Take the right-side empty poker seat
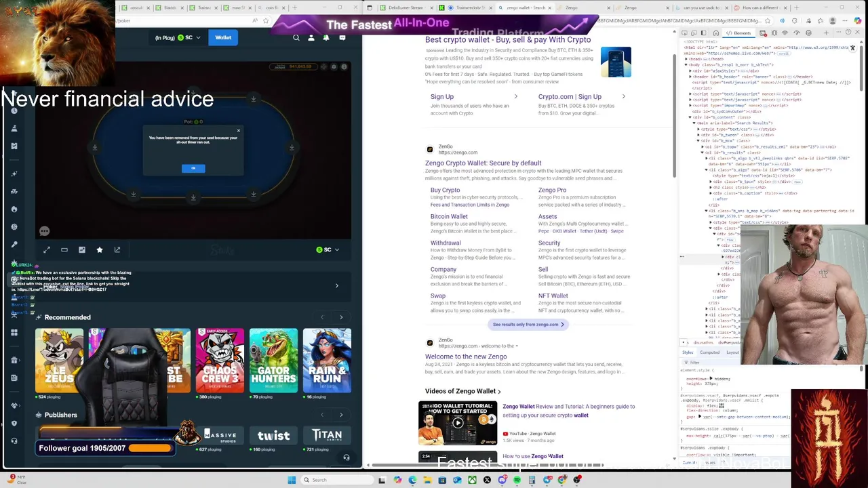 [x=292, y=147]
